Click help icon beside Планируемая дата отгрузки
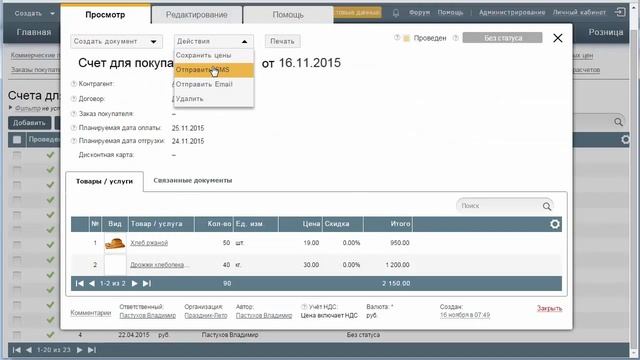The width and height of the screenshot is (640, 360). [x=74, y=141]
